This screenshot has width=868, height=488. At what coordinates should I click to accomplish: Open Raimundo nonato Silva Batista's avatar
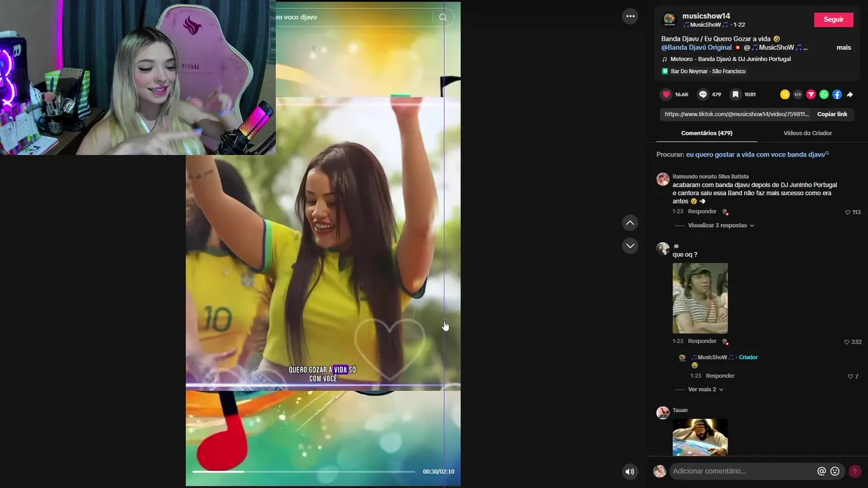[663, 179]
